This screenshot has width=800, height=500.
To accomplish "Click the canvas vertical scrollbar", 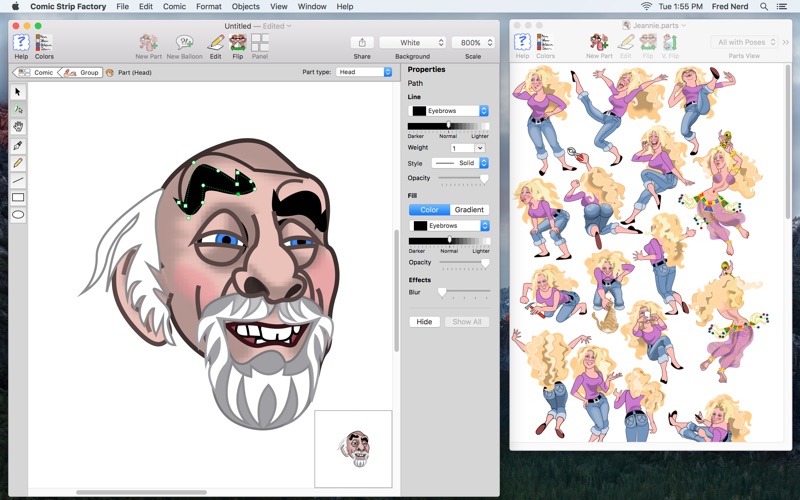I will (396, 291).
